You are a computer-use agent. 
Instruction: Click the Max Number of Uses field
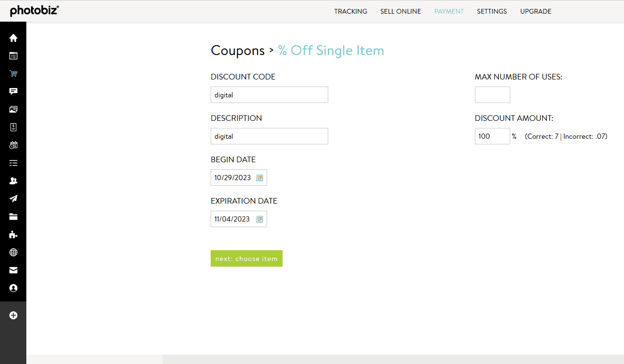click(492, 95)
